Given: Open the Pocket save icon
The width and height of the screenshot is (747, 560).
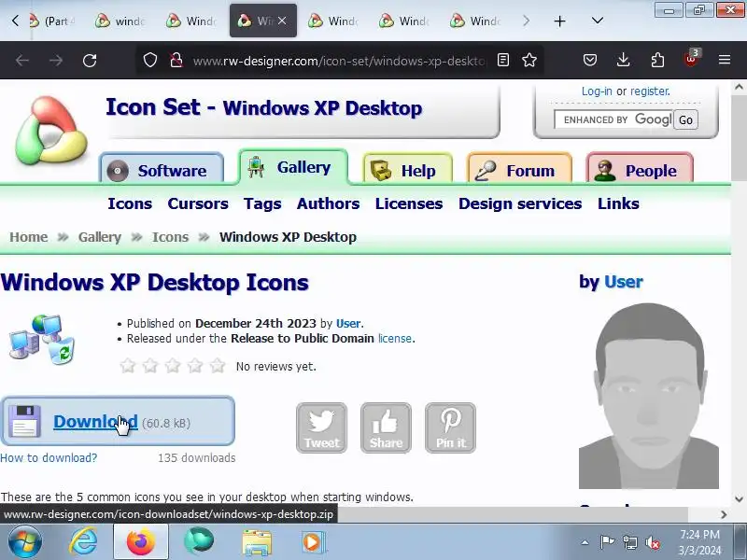Looking at the screenshot, I should [590, 60].
